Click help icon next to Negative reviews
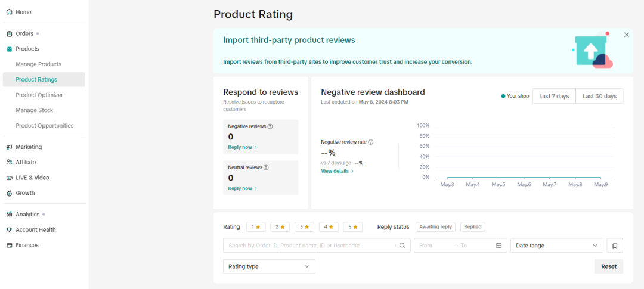This screenshot has width=644, height=289. point(270,126)
